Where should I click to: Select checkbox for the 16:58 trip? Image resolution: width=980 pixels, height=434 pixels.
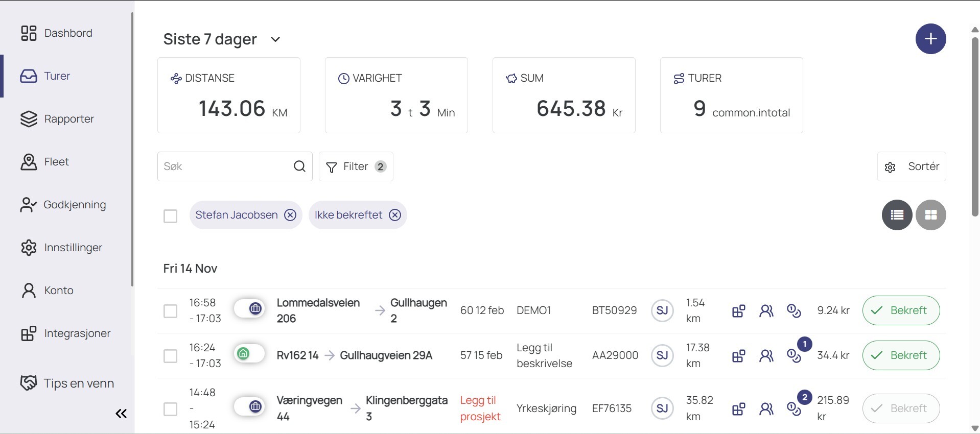pyautogui.click(x=170, y=311)
